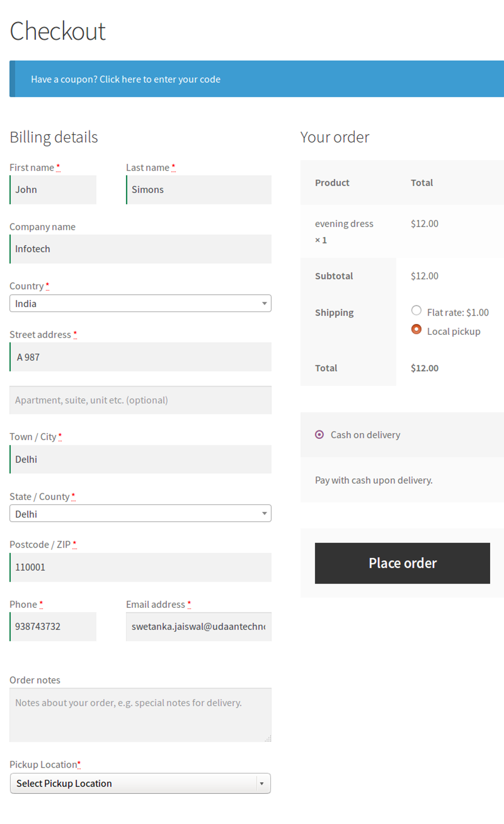Image resolution: width=504 pixels, height=824 pixels.
Task: Expand the State / County dropdown
Action: point(133,514)
